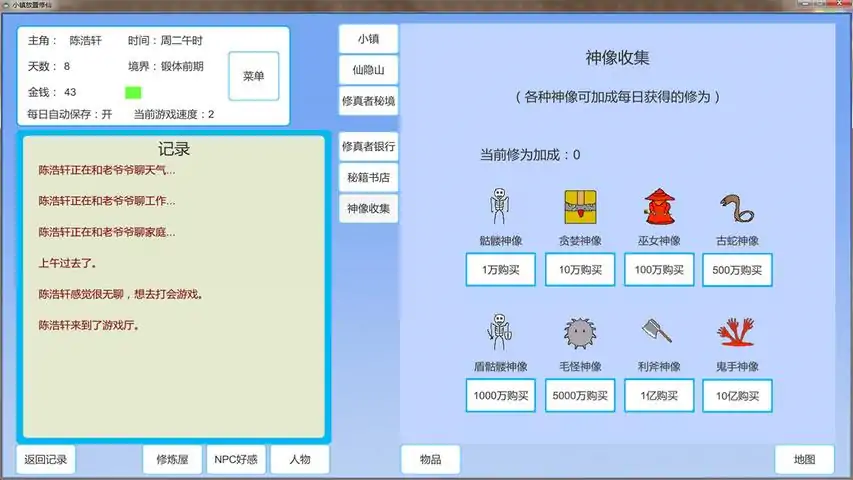Screen dimensions: 853x480
Task: Select the red ghost hand statue icon (鬼手神像)
Action: tap(737, 333)
